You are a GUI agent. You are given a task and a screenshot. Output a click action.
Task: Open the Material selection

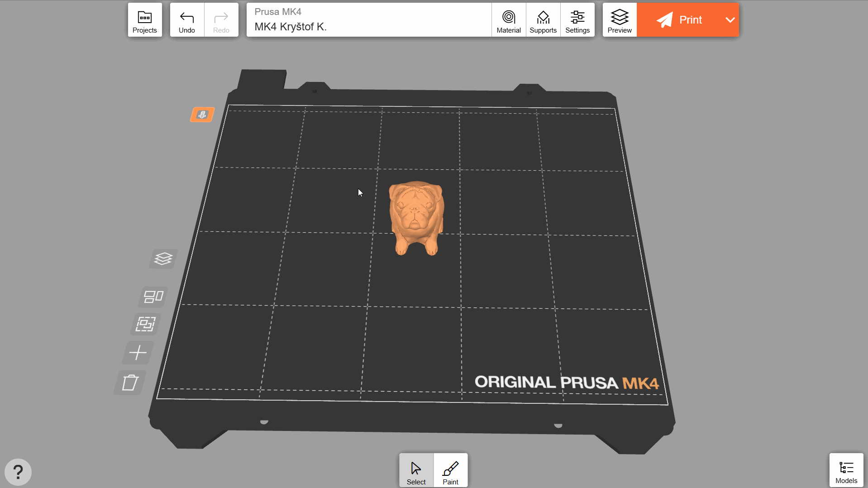[x=508, y=20]
